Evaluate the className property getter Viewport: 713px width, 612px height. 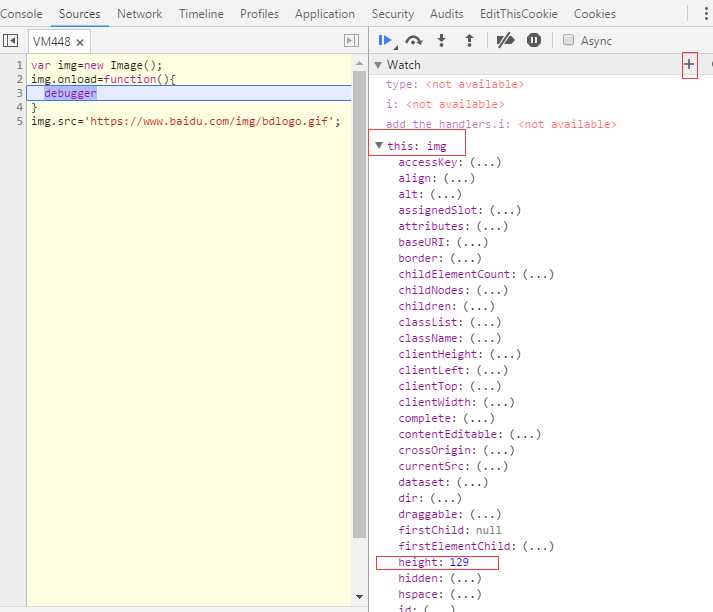point(486,338)
